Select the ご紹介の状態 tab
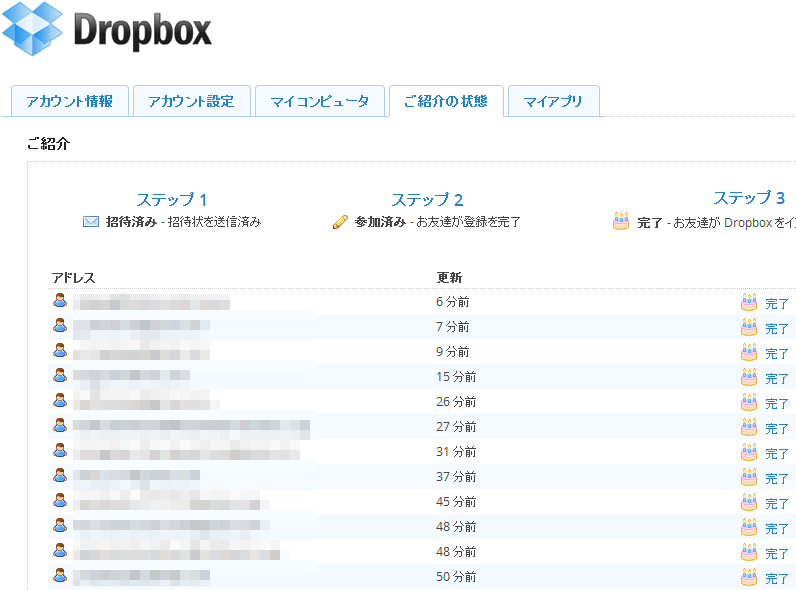 click(446, 101)
